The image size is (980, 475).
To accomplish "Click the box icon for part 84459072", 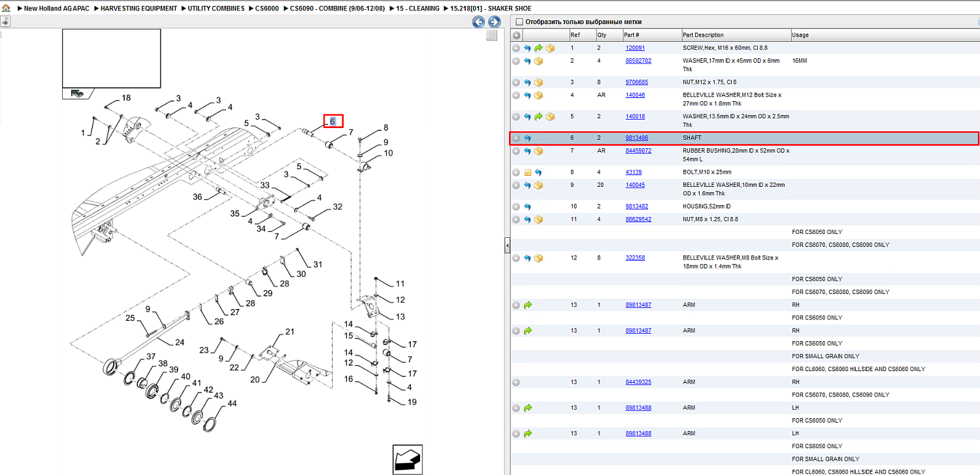I will point(539,152).
